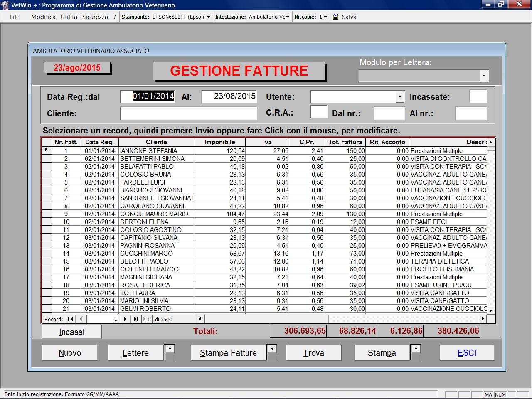Go to previous record navigation arrow

coord(81,319)
